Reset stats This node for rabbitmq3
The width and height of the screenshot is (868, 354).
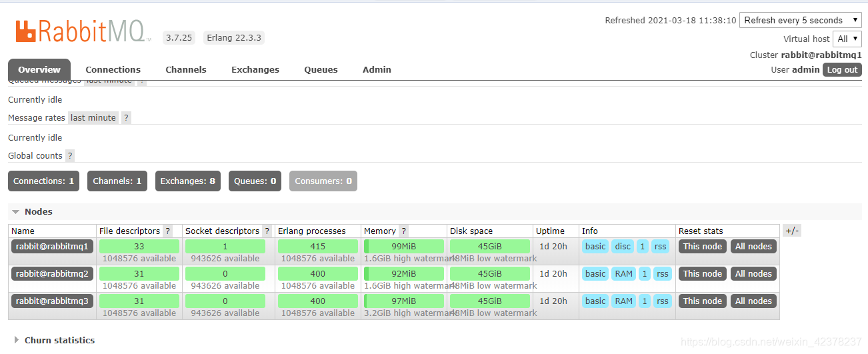(x=703, y=301)
